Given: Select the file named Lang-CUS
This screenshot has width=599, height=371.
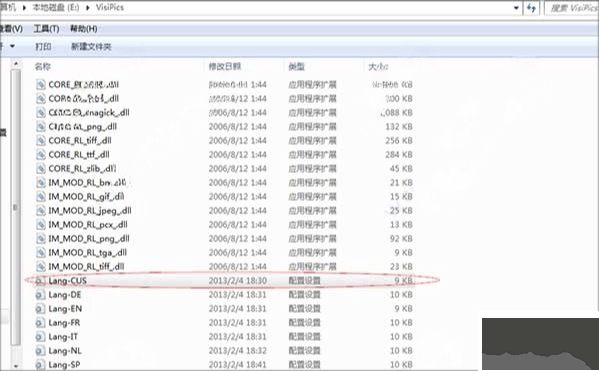Looking at the screenshot, I should [x=68, y=281].
